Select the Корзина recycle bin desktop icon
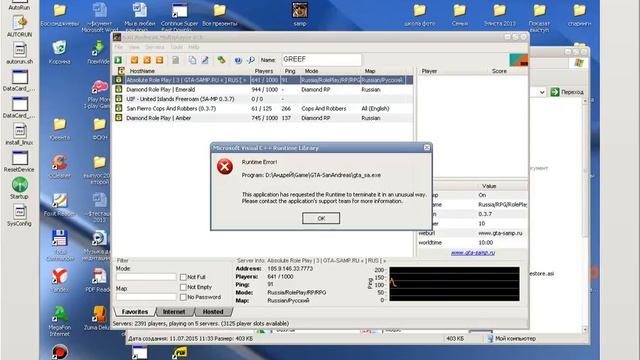This screenshot has height=360, width=640. point(60,52)
